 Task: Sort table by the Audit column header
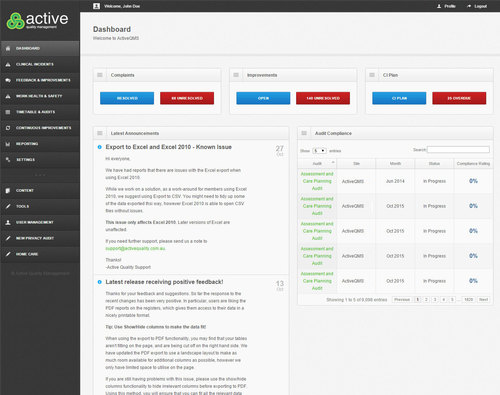(x=317, y=163)
